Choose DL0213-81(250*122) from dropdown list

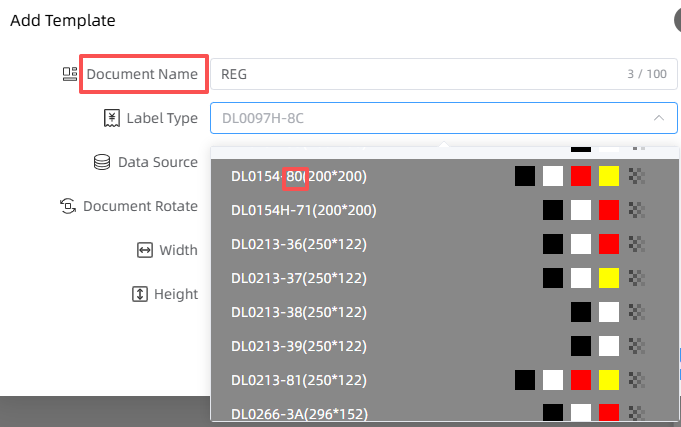pyautogui.click(x=298, y=380)
